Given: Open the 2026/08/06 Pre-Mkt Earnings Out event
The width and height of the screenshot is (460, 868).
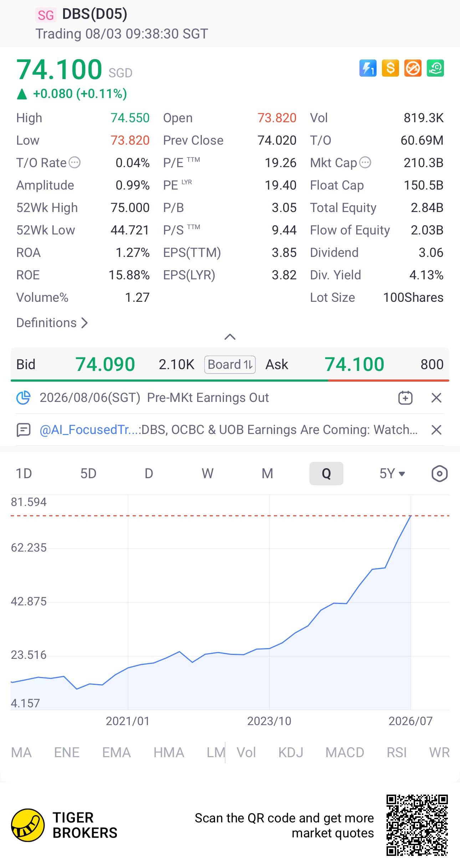Looking at the screenshot, I should 154,398.
